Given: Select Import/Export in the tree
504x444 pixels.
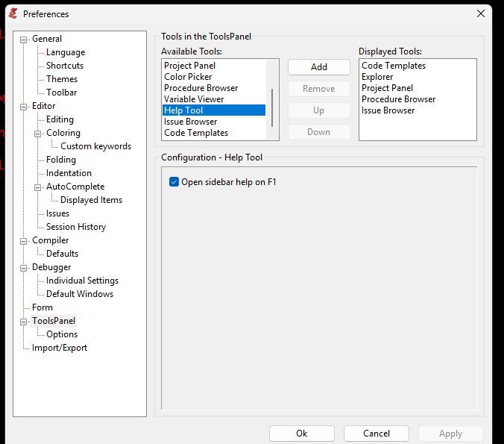Looking at the screenshot, I should click(x=60, y=348).
